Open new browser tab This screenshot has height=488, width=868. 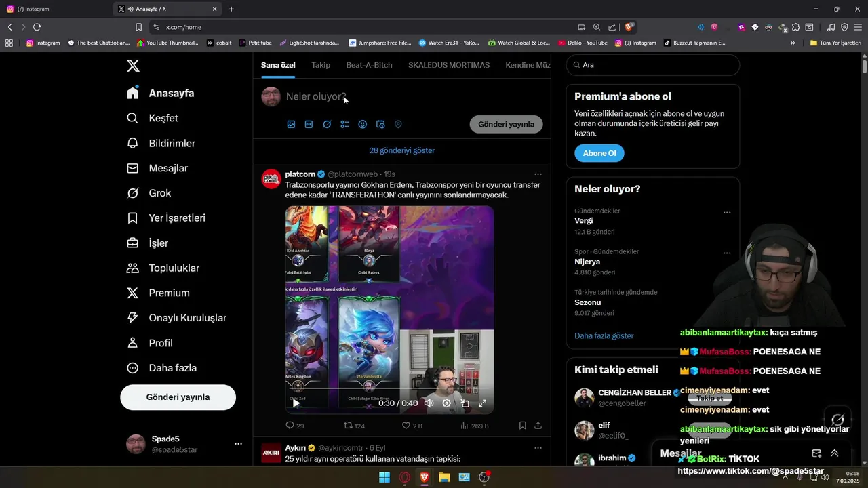[x=231, y=9]
